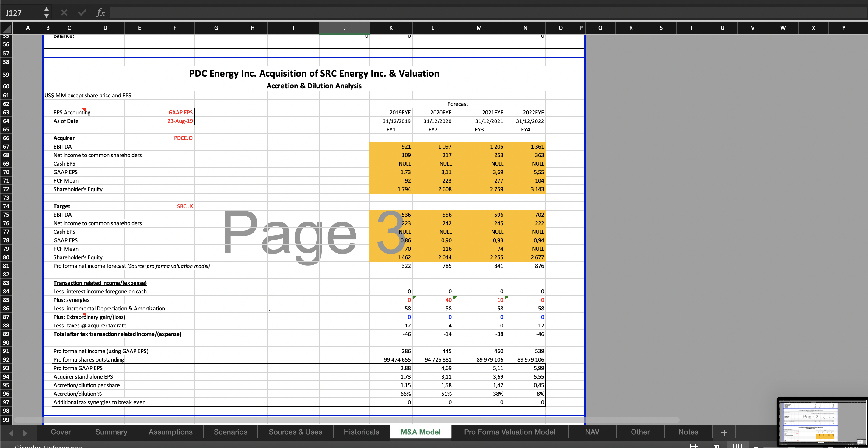Click the underlined 'Target' heading
Image resolution: width=868 pixels, height=448 pixels.
click(62, 206)
